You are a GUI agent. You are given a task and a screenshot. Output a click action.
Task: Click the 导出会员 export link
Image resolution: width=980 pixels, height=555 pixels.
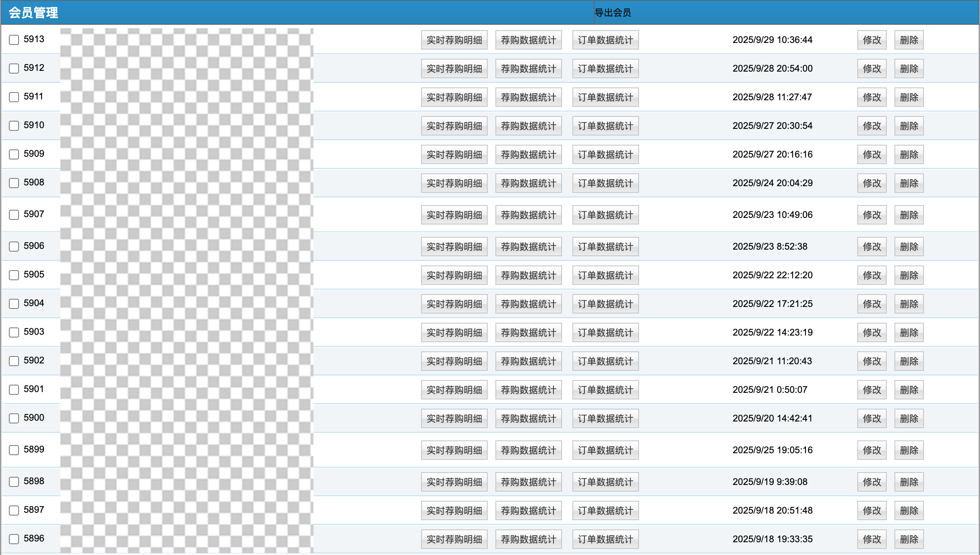tap(613, 13)
